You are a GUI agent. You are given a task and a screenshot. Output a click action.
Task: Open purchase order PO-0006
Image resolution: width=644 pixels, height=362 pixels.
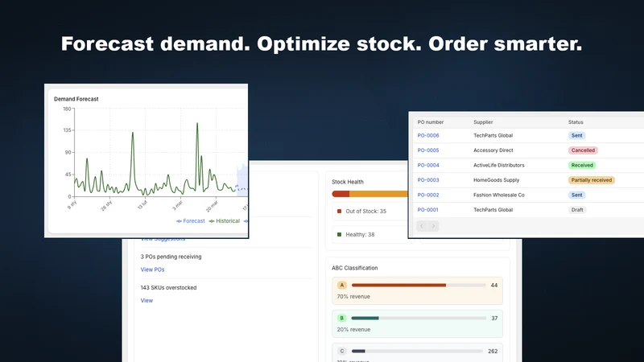pos(428,135)
